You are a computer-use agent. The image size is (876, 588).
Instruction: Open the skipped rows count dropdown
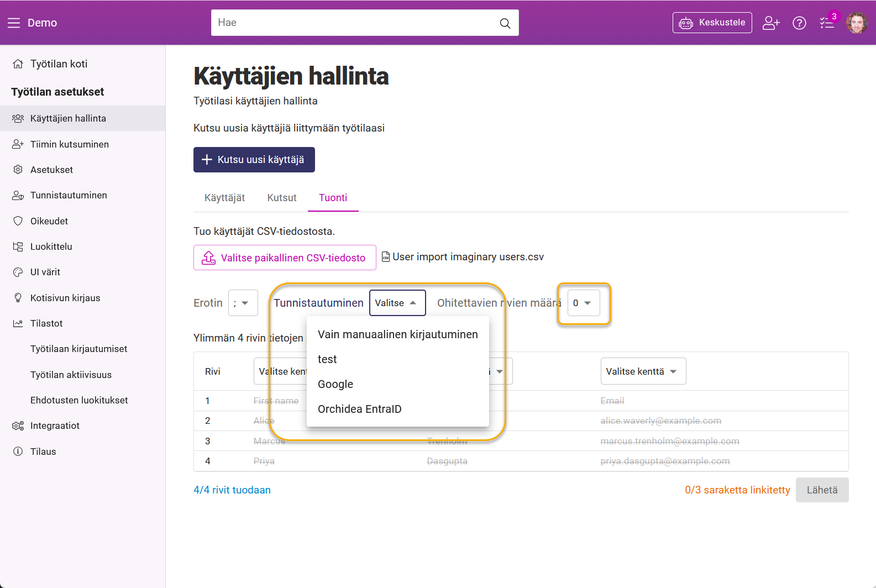(x=583, y=303)
